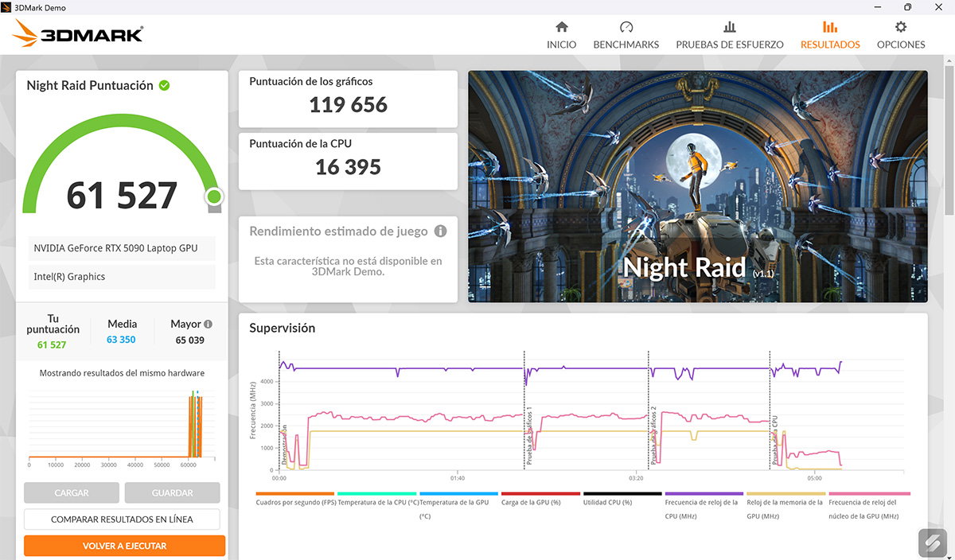Click the score gauge end marker
This screenshot has width=955, height=560.
213,196
